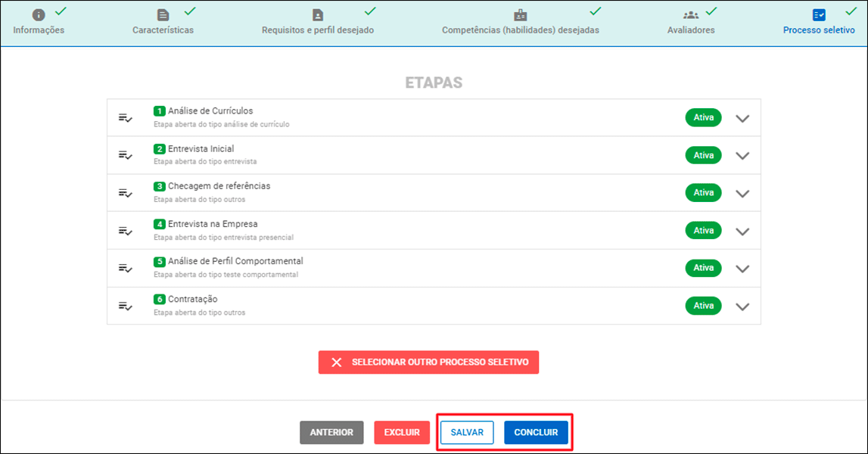Click list icon beside Análise de Currículos
Viewport: 868px width, 454px height.
click(x=126, y=118)
